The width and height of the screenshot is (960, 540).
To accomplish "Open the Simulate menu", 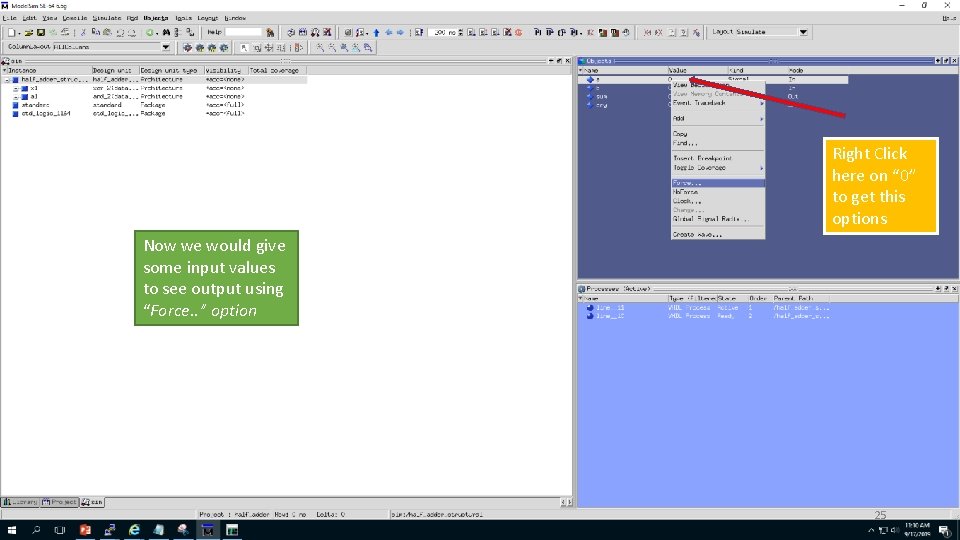I will [x=107, y=18].
